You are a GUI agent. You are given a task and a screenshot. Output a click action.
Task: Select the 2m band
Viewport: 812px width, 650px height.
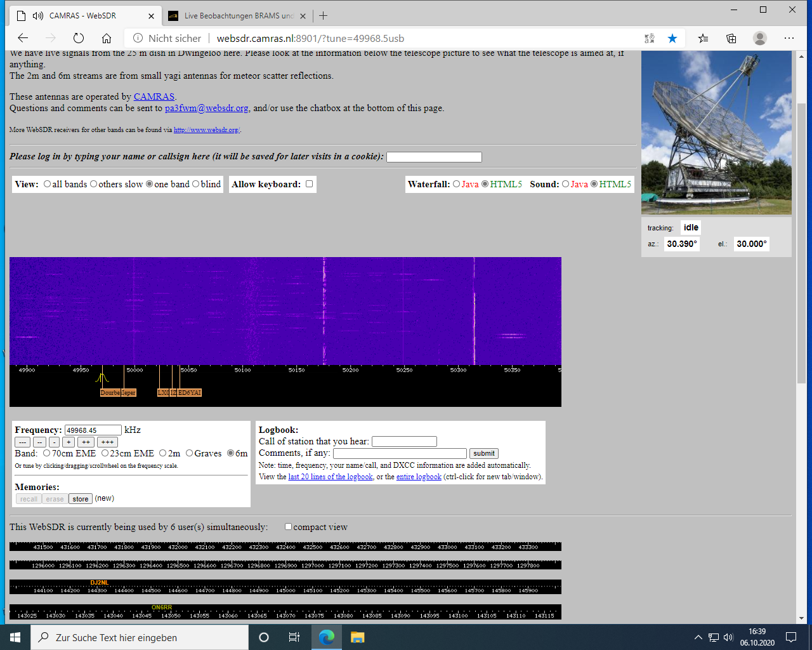162,453
